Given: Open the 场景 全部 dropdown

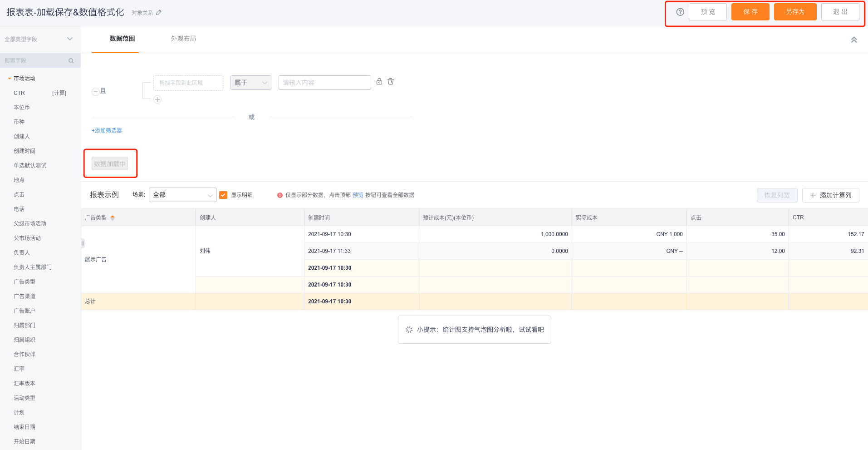Looking at the screenshot, I should 182,195.
